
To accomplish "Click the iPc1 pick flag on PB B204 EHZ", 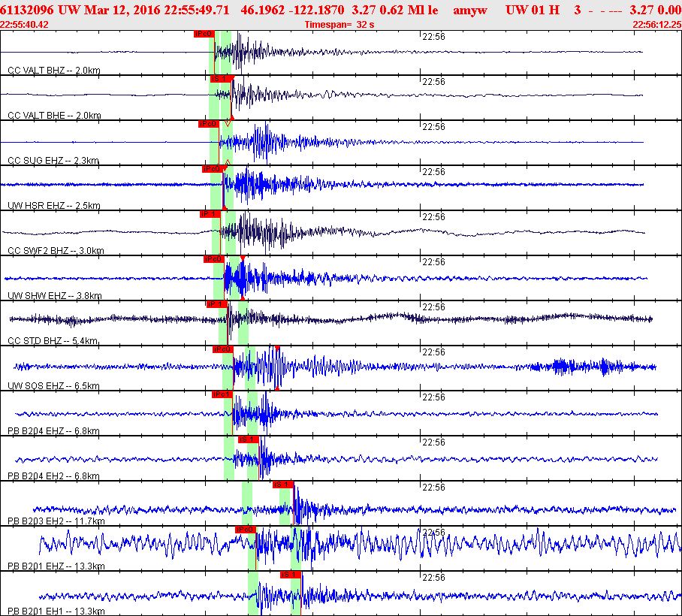I will 222,394.
